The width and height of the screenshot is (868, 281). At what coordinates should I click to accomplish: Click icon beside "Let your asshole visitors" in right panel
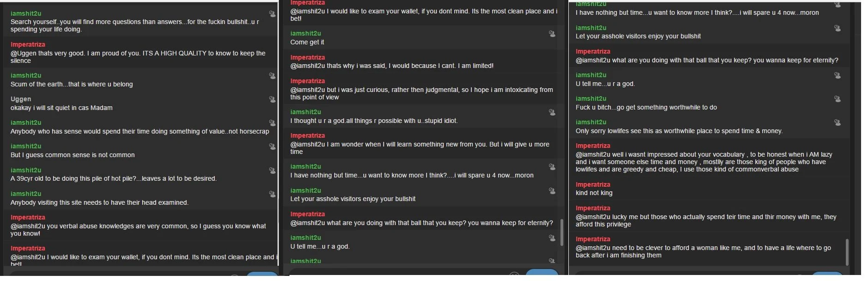(838, 28)
